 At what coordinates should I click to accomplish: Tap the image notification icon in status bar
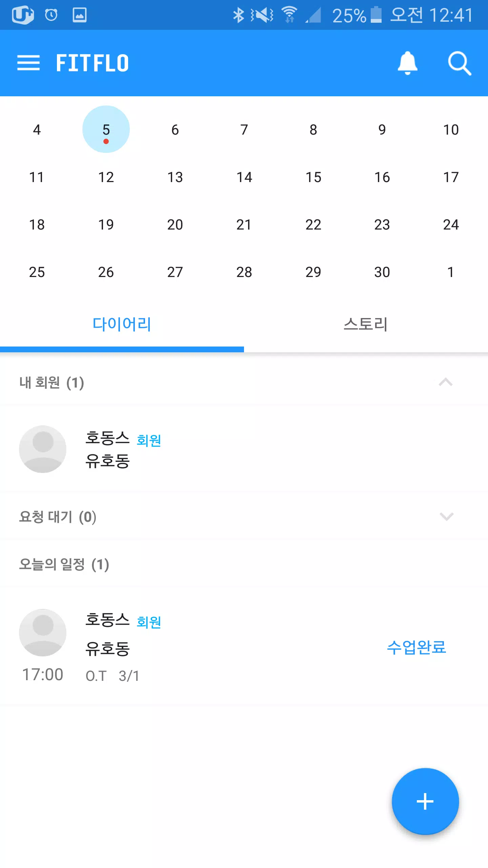[80, 15]
